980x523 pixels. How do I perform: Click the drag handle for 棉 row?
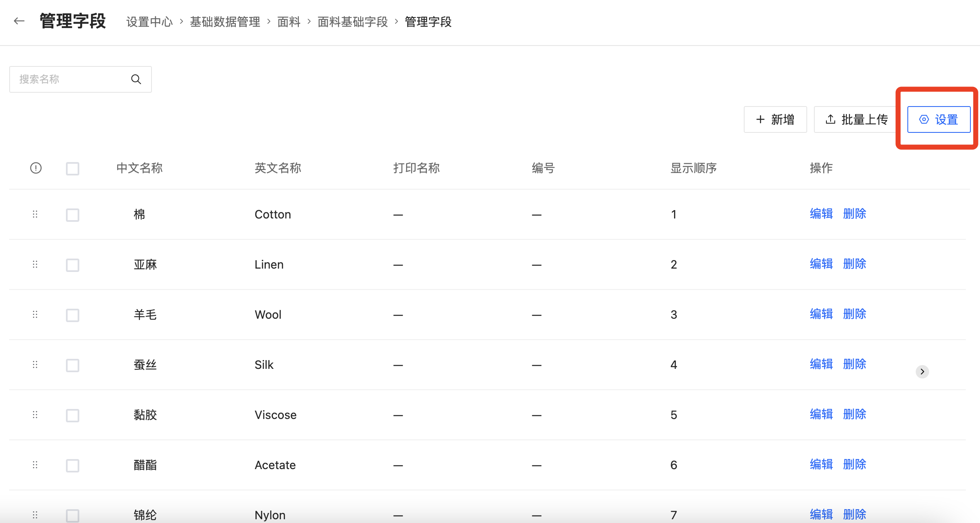[35, 214]
